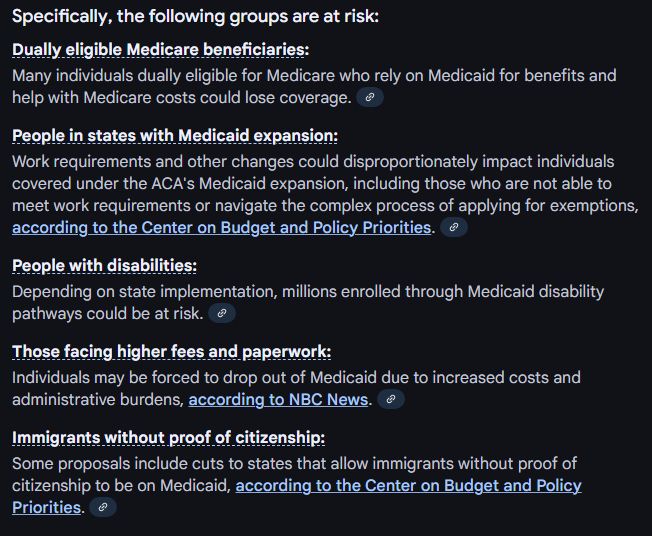
Task: Open citation icon after first Budget and Policy Priorities
Action: tap(454, 227)
